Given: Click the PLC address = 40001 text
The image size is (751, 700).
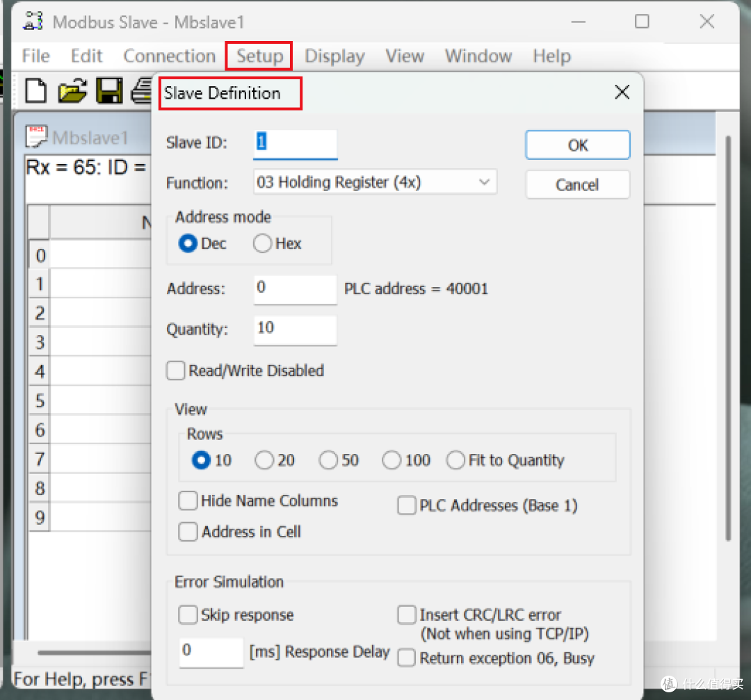Looking at the screenshot, I should click(x=417, y=288).
